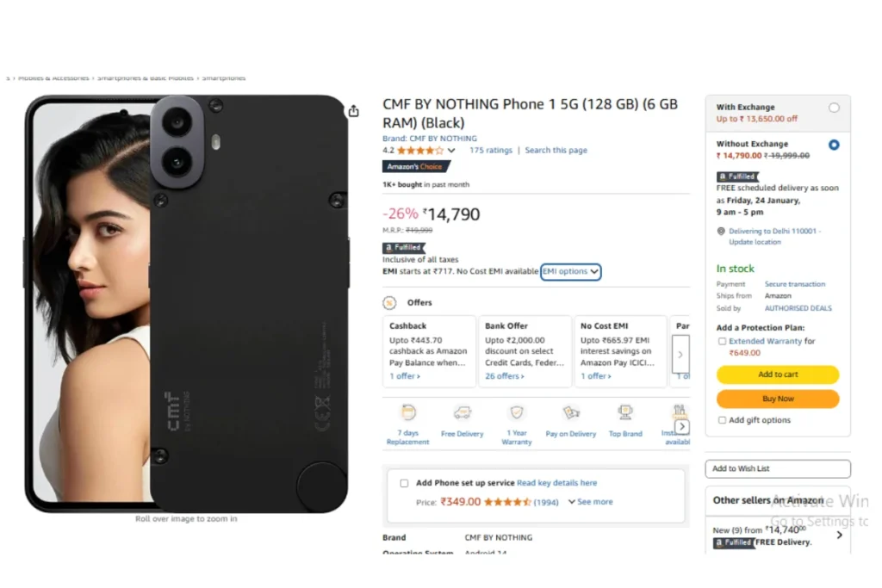This screenshot has height=588, width=882.
Task: Expand the star rating breakdown arrow
Action: (451, 151)
